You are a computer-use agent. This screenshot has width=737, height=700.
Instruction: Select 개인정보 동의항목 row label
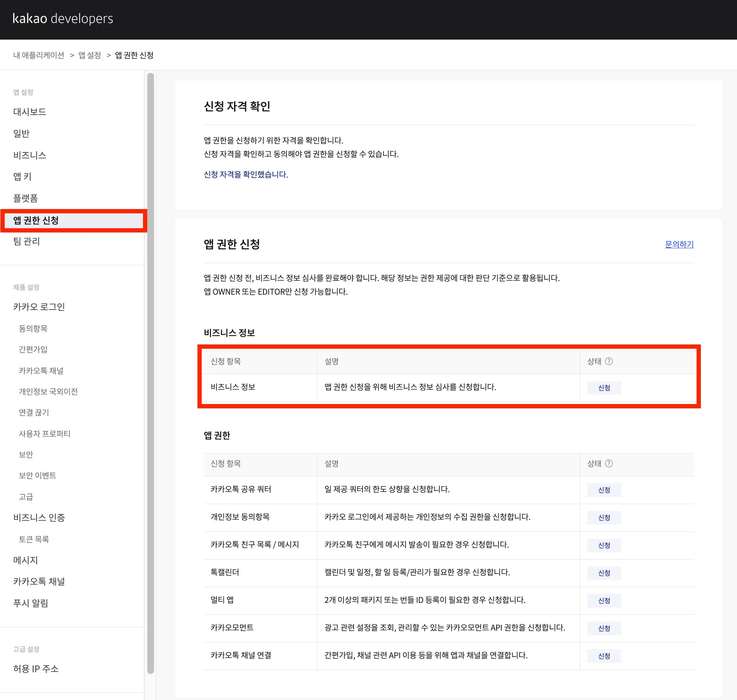pyautogui.click(x=240, y=516)
